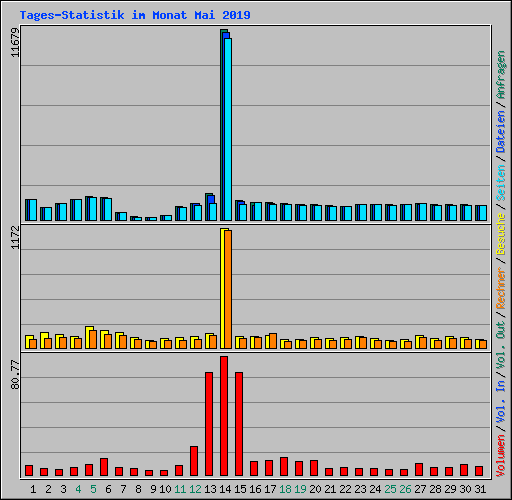Click the red volume bar for day 14
Screen dimensions: 512x500
point(224,416)
